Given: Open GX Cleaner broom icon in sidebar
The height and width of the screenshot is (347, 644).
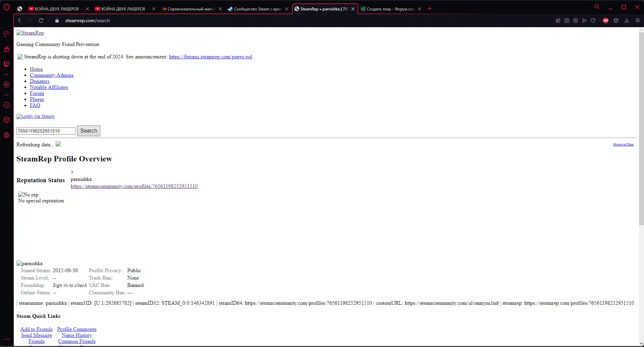Looking at the screenshot, I should (6, 49).
